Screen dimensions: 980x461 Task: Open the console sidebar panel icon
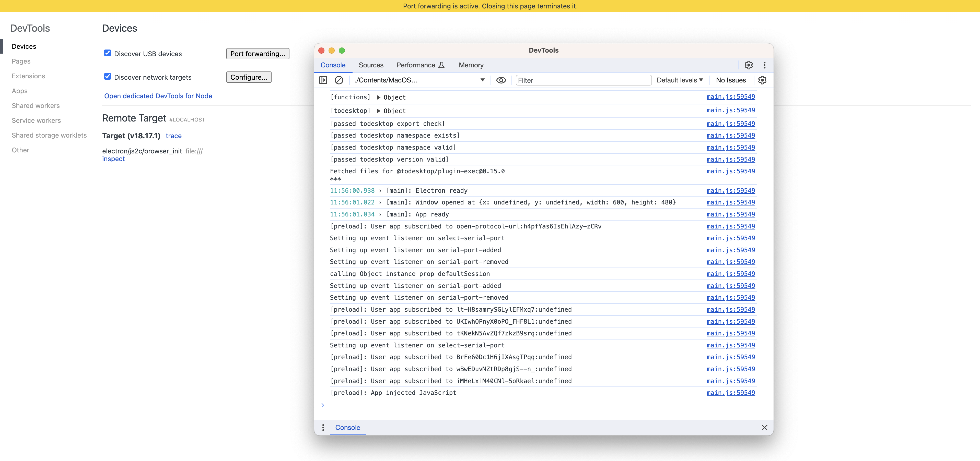(x=323, y=80)
